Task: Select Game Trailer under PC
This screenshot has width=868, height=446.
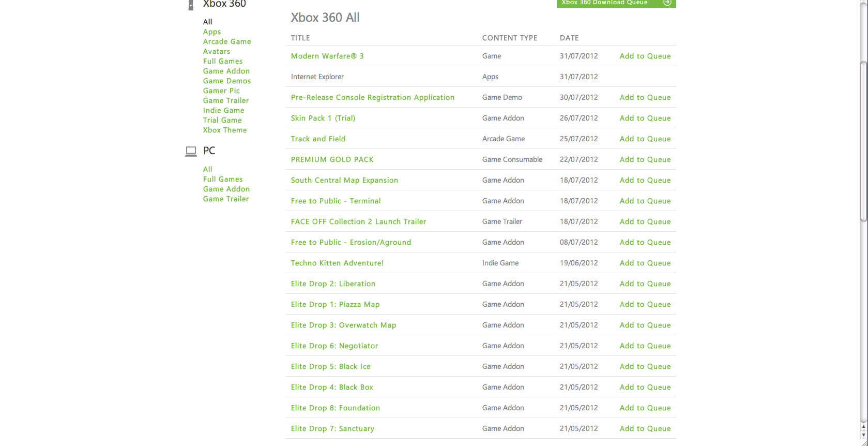Action: coord(226,199)
